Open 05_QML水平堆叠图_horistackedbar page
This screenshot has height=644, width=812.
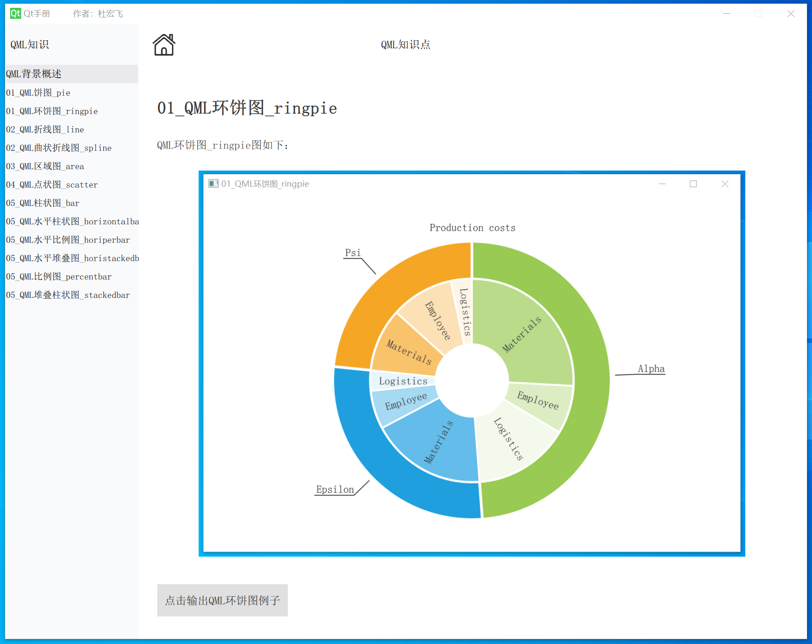(71, 258)
